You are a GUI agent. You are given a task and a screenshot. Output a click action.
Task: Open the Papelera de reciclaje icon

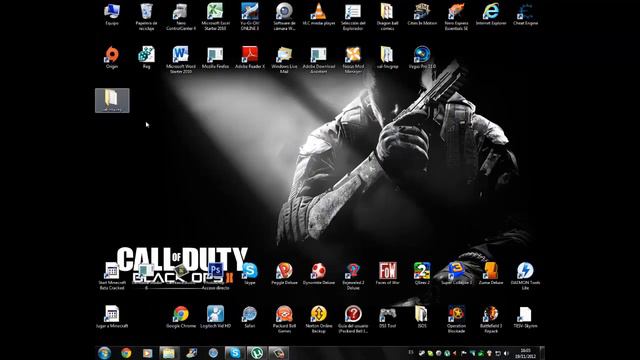[146, 17]
